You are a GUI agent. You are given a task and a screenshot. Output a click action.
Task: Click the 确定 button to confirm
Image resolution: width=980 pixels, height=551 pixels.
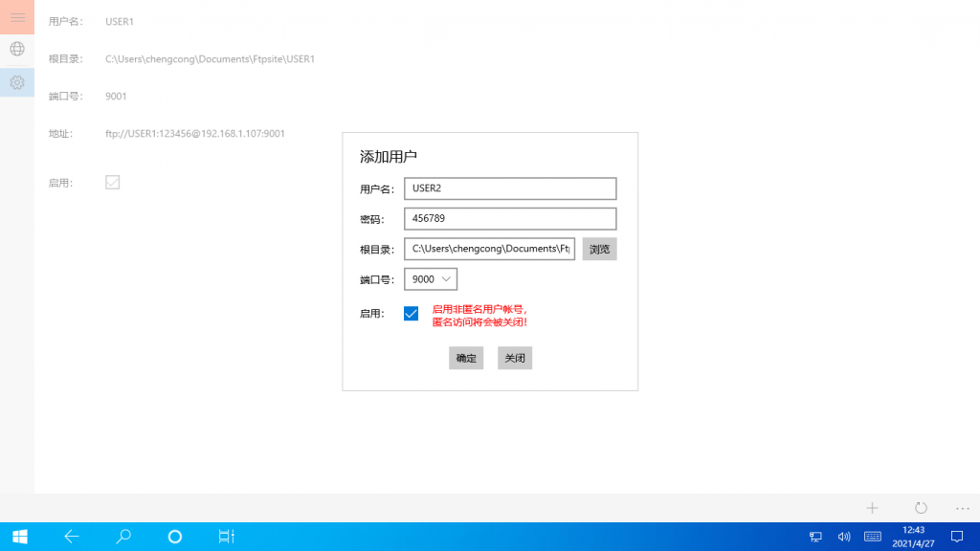pos(466,358)
